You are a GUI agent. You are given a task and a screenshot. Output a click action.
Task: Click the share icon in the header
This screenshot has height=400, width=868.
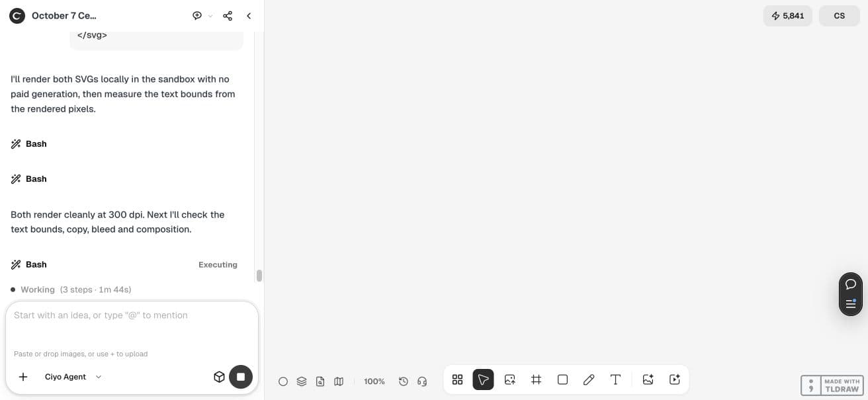click(x=228, y=15)
